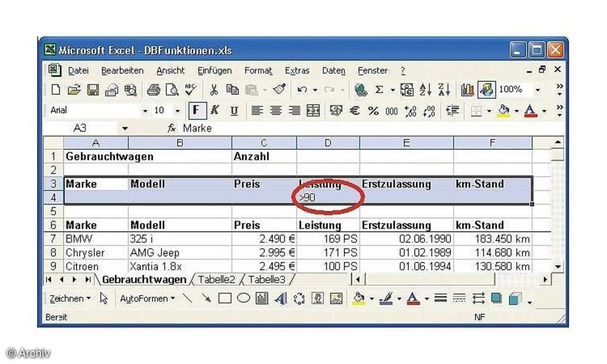Expand formatting toolbar cell fill color arrow

517,111
